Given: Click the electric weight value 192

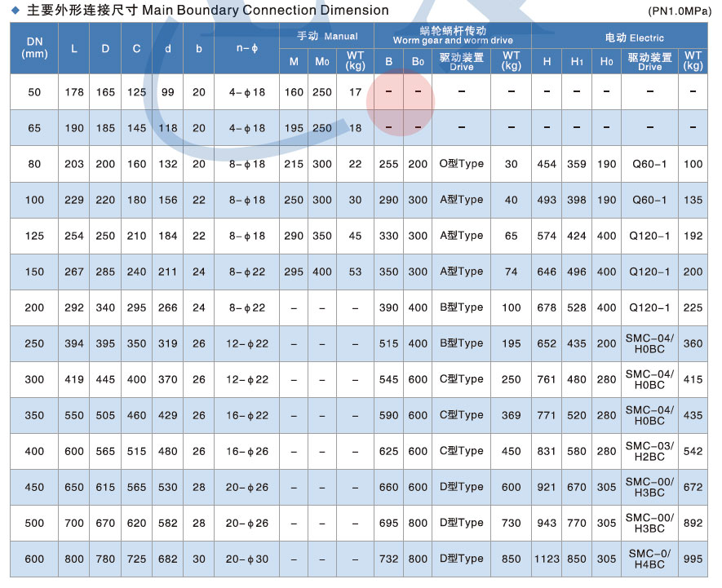Looking at the screenshot, I should point(693,236).
